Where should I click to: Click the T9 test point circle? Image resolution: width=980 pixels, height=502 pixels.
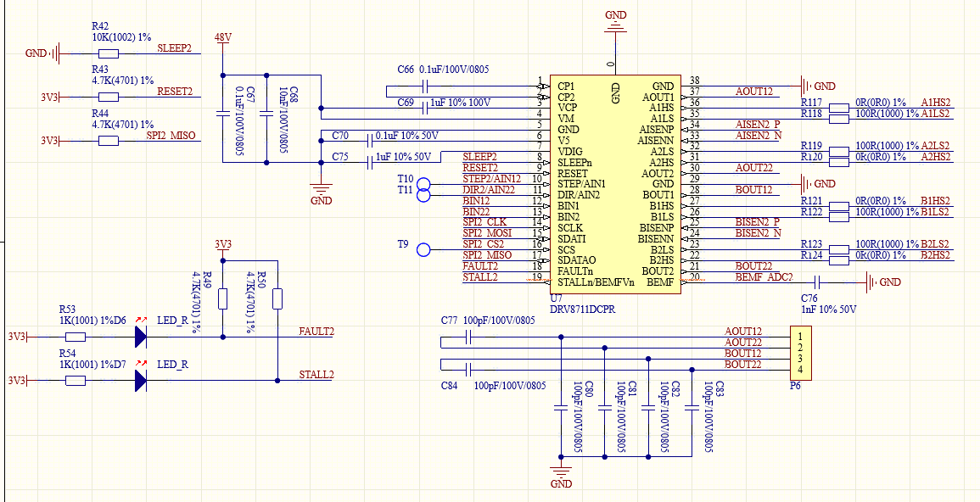(x=423, y=250)
